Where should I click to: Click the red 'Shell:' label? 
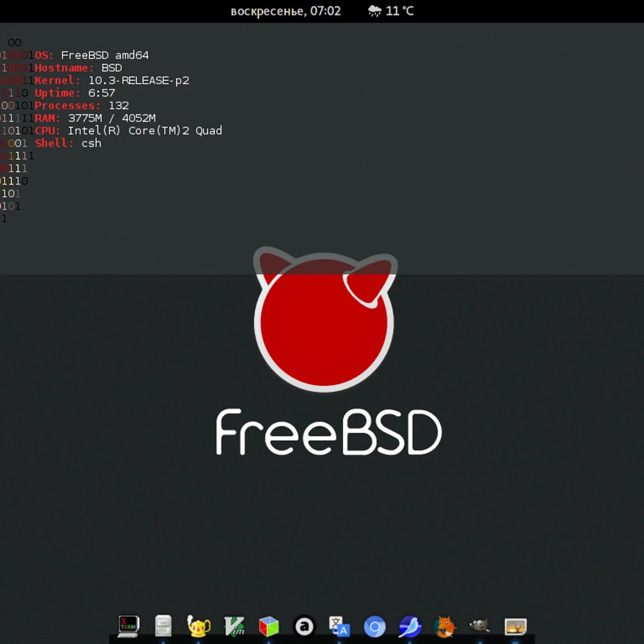(x=54, y=143)
